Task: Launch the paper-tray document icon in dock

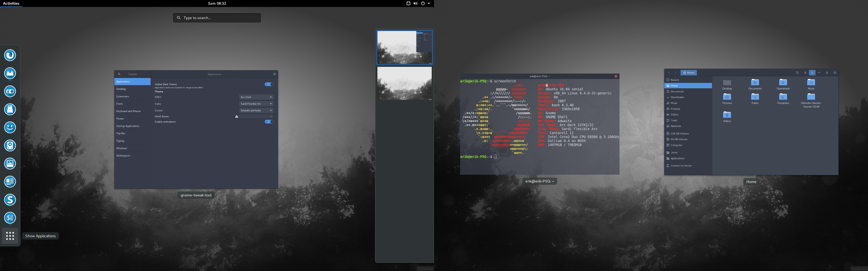Action: (x=10, y=109)
